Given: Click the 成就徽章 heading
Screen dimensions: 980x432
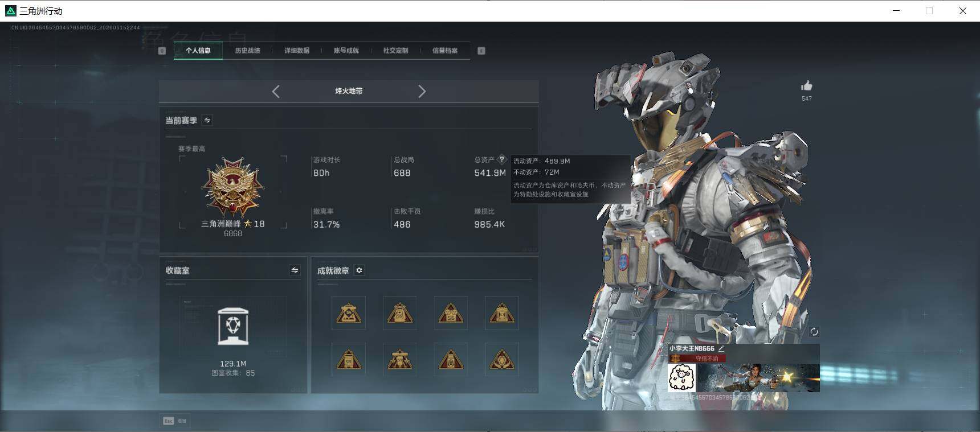Looking at the screenshot, I should click(333, 271).
